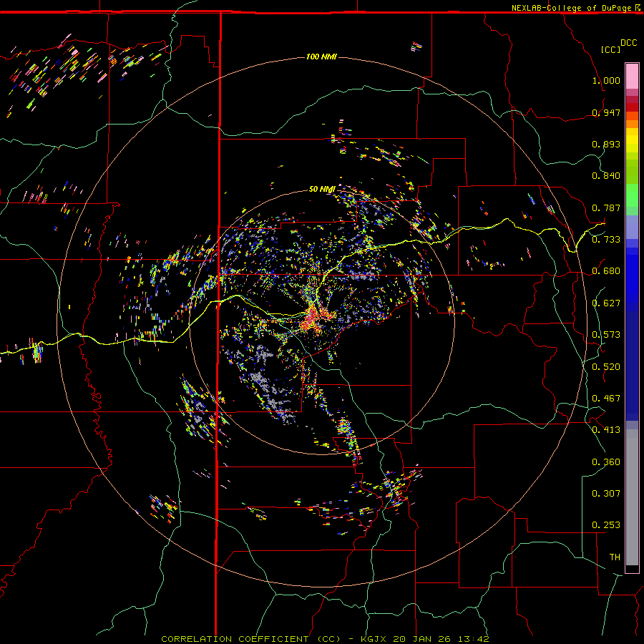644x644 pixels.
Task: Click the 50 NMI range ring label
Action: click(321, 189)
